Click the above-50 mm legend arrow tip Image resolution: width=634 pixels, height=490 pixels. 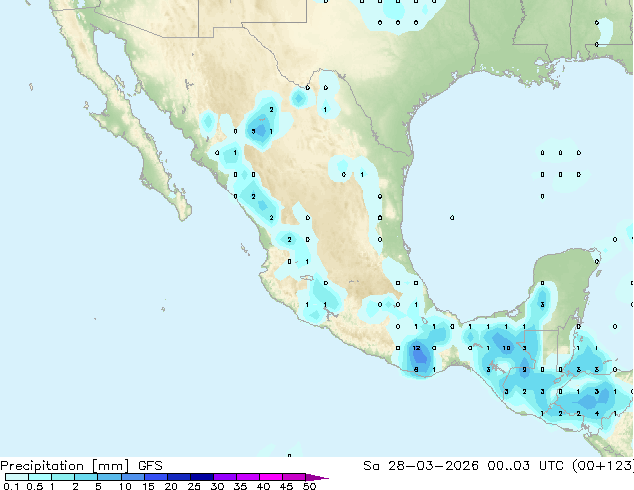(317, 477)
